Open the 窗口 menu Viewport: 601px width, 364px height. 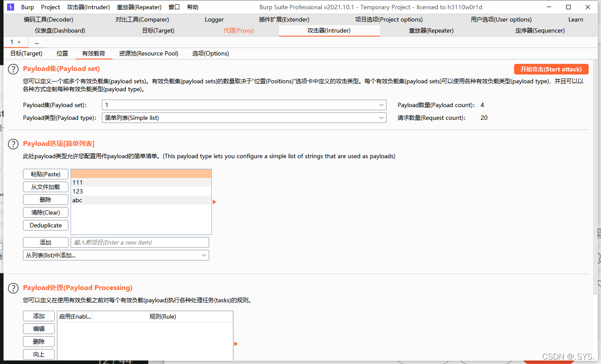point(174,7)
